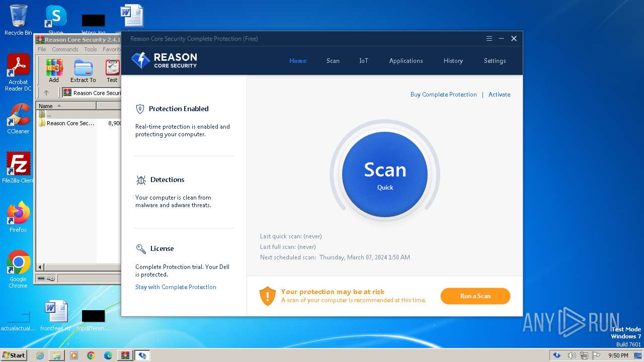Open the Scan tab
The image size is (644, 362).
[333, 61]
